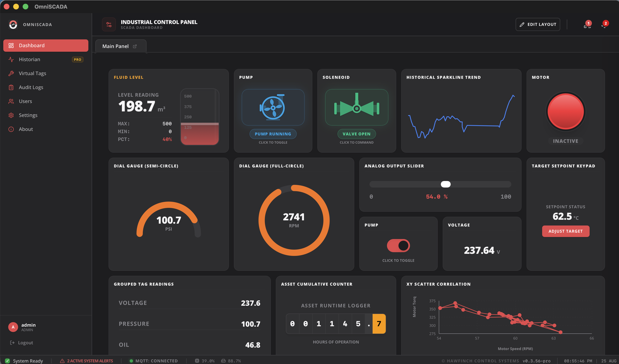The image size is (619, 364).
Task: Click the 62.5 °C setpoint status value
Action: point(565,216)
